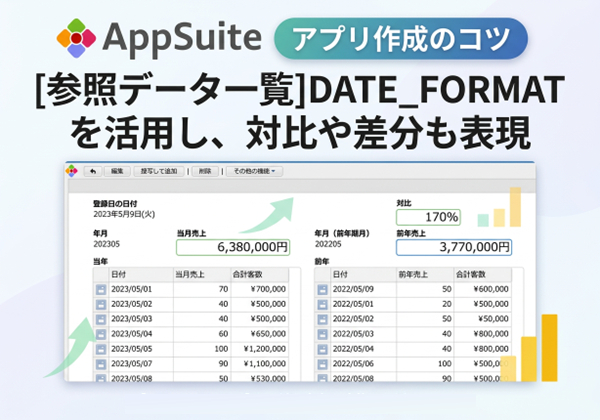
Task: Select the 2023/05/05 date cell
Action: tap(141, 349)
